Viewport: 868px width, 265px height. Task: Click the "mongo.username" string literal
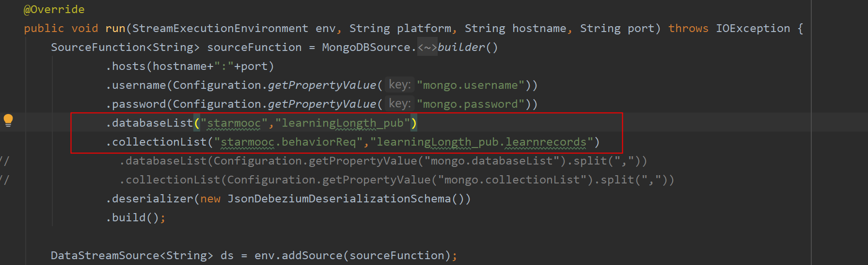coord(470,85)
